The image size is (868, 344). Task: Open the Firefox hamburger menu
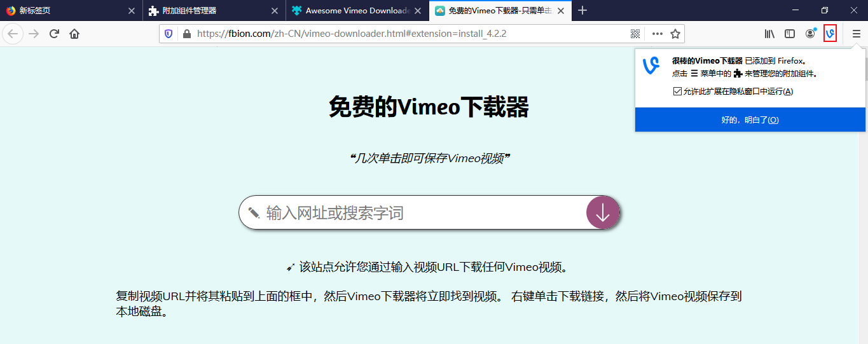point(856,34)
